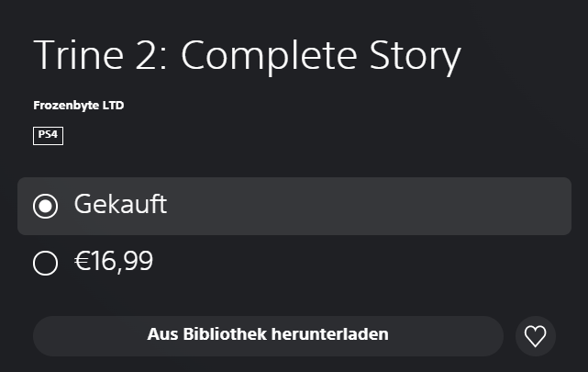Click the word Trine in the heading
This screenshot has height=372, width=588.
point(76,56)
